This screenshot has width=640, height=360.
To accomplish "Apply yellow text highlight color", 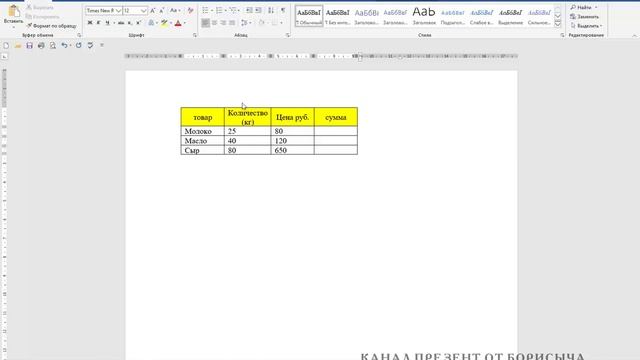I will pos(164,23).
